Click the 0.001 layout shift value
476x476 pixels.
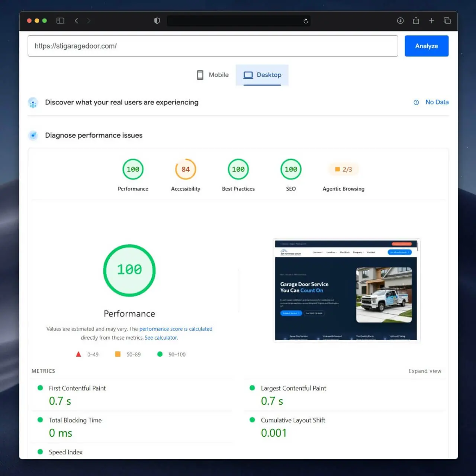tap(274, 433)
